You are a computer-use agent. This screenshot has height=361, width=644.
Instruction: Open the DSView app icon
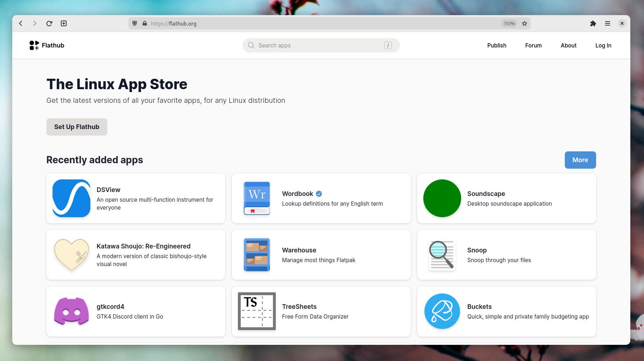(71, 198)
